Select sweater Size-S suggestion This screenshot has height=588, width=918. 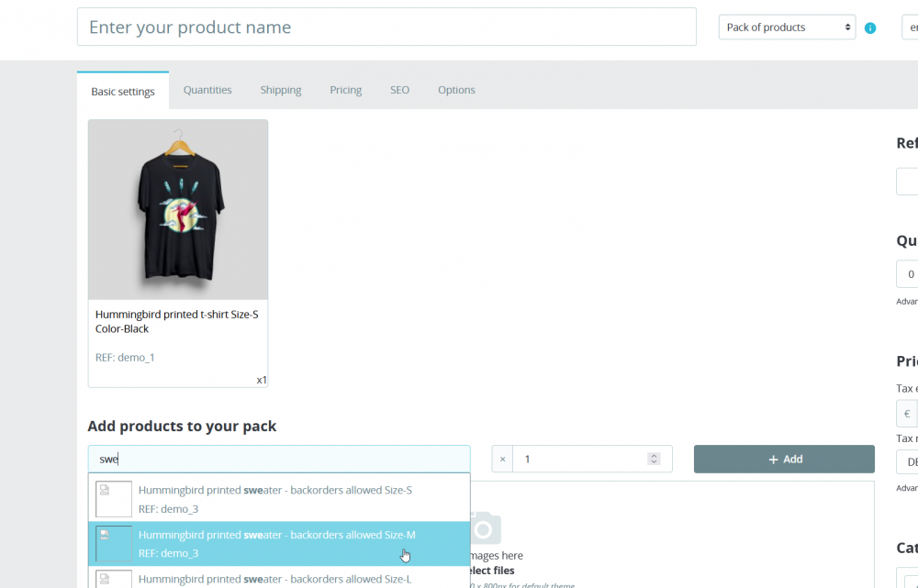click(x=275, y=499)
